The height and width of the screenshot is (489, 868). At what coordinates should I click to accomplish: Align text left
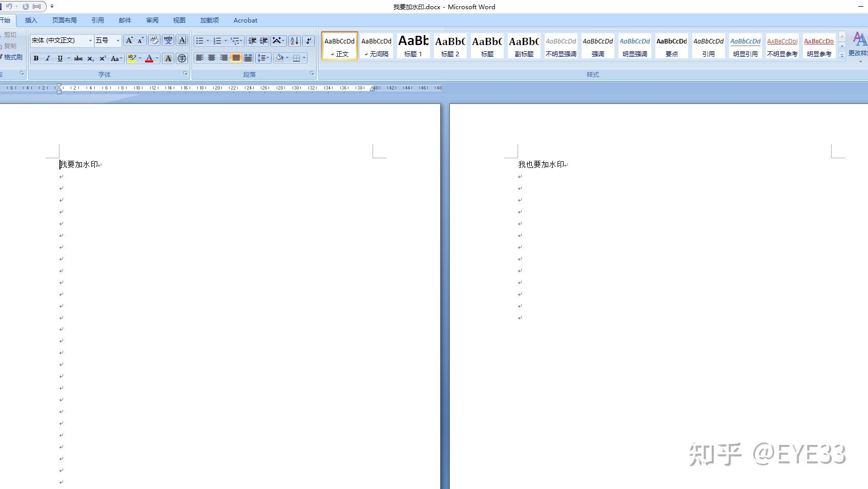tap(200, 58)
